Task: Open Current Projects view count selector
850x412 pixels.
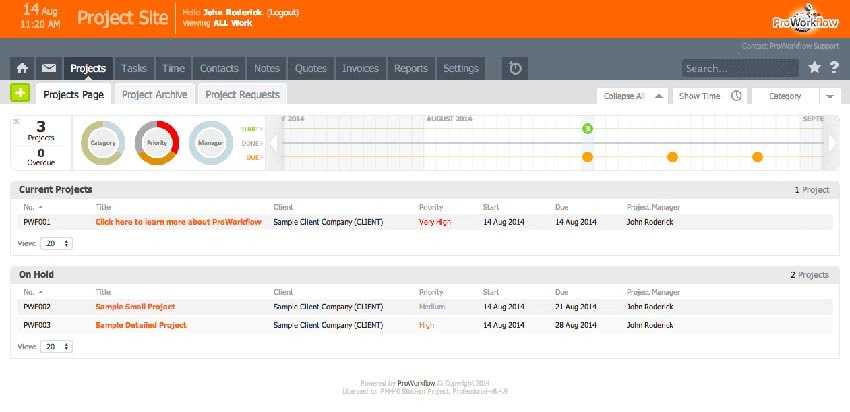Action: tap(54, 242)
